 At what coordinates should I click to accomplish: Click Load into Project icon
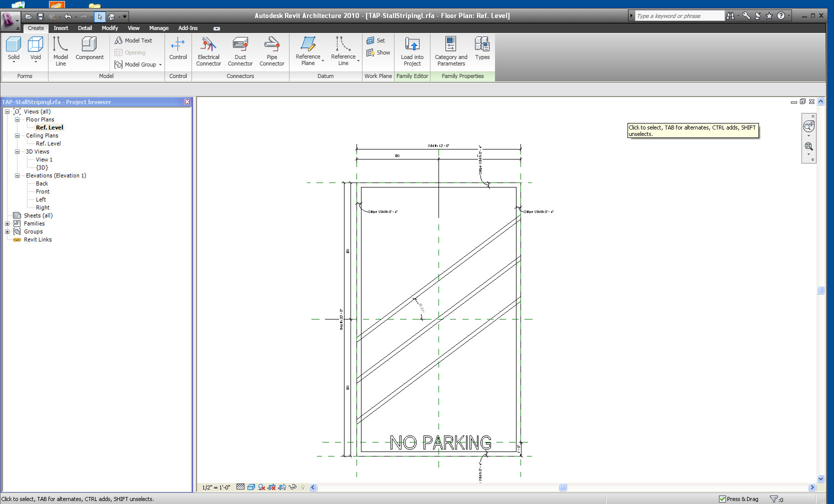412,51
